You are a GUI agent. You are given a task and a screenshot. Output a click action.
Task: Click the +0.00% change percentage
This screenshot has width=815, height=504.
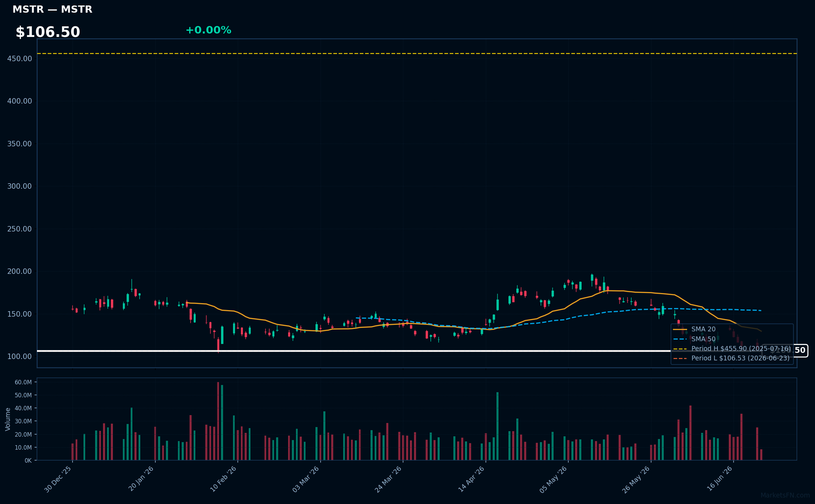[x=208, y=30]
